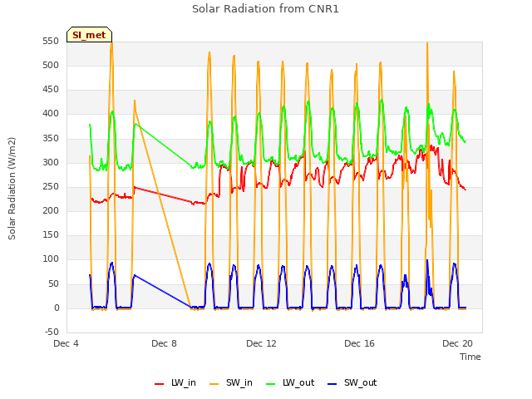Viewport: 532px width, 399px height.
Task: Click the 0 y-axis tick label
Action: pyautogui.click(x=57, y=308)
